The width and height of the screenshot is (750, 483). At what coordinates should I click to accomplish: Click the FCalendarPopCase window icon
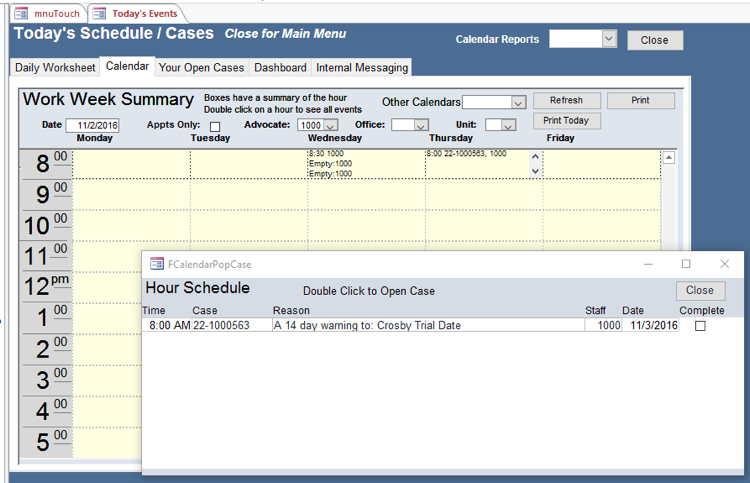[x=157, y=264]
